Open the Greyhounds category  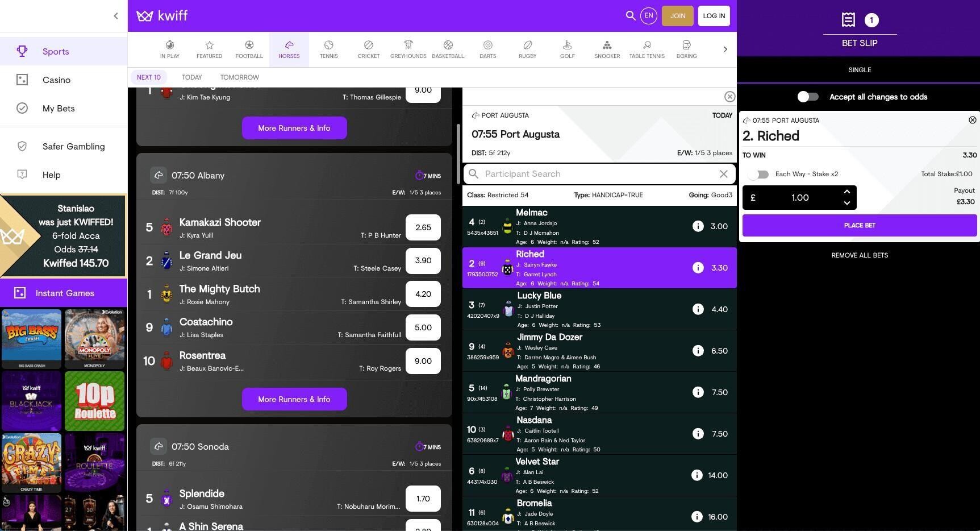point(408,49)
